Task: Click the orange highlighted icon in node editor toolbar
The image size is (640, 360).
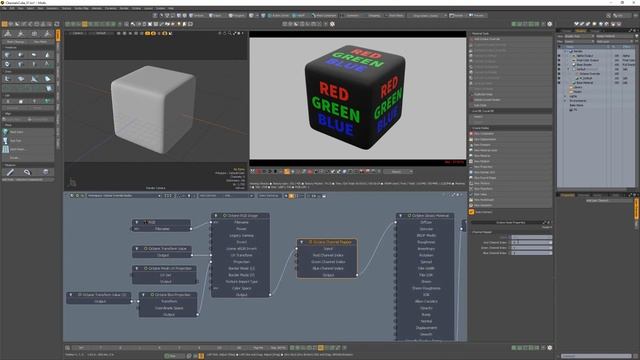Action: (x=291, y=196)
